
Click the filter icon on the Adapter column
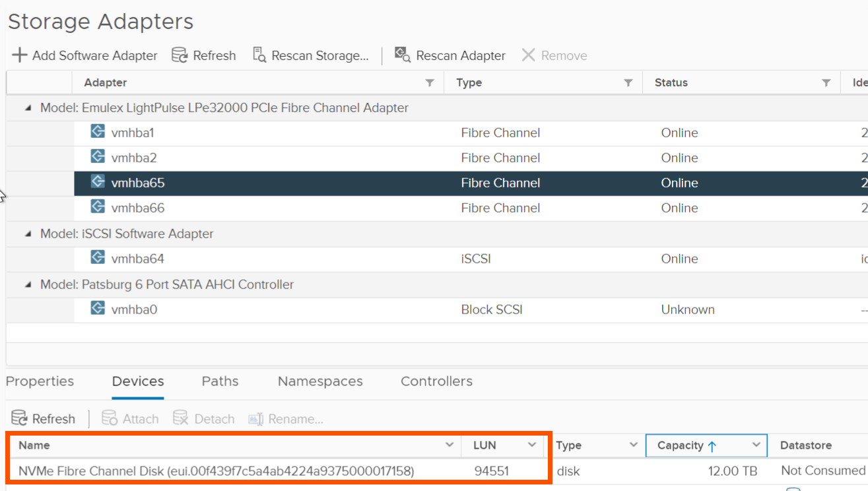tap(430, 82)
